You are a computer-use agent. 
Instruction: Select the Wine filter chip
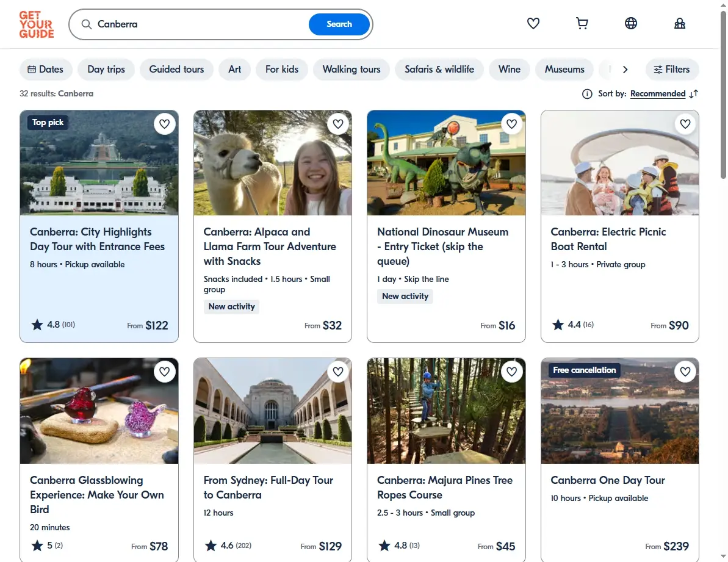[x=510, y=69]
